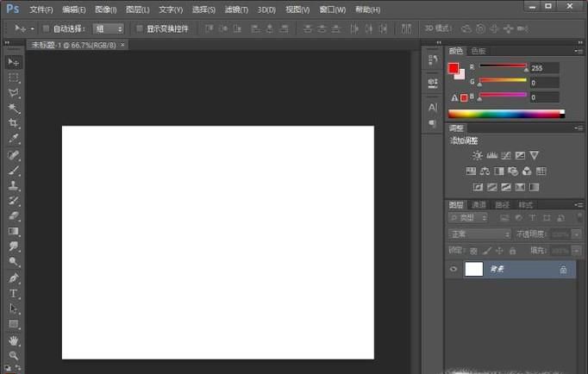Open the 调整 panel flyout menu
The image size is (588, 374).
(x=579, y=128)
